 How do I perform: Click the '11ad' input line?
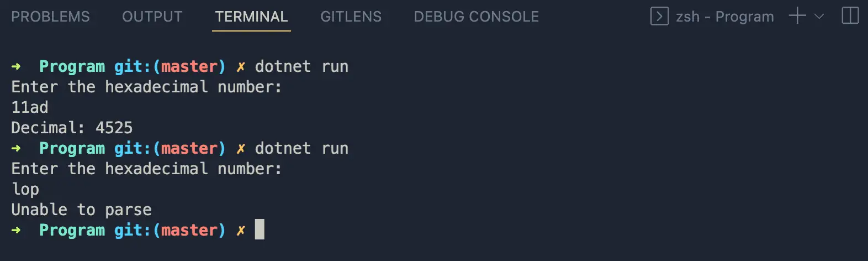pyautogui.click(x=30, y=107)
